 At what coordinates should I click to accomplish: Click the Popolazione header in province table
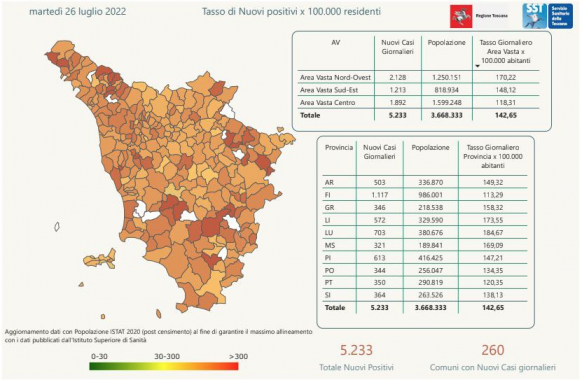(431, 148)
